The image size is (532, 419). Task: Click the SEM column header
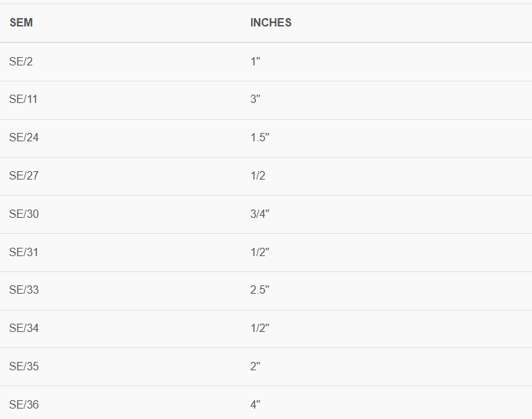(21, 23)
